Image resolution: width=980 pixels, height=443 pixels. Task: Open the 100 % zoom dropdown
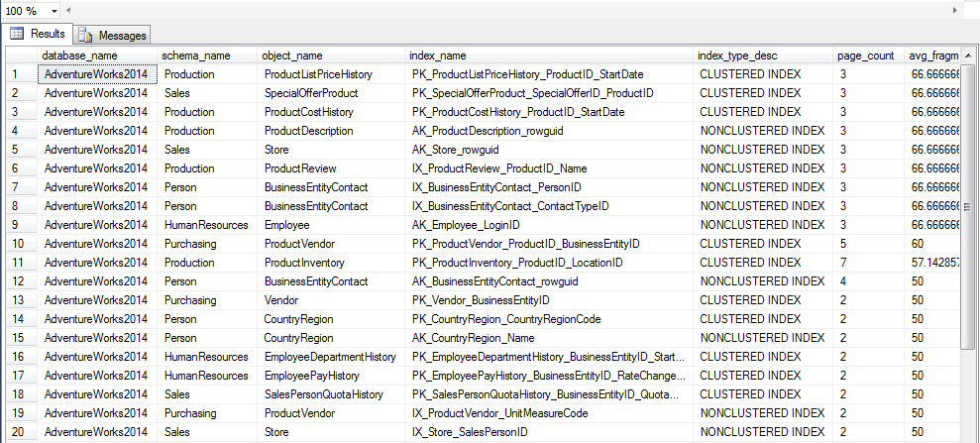click(53, 11)
